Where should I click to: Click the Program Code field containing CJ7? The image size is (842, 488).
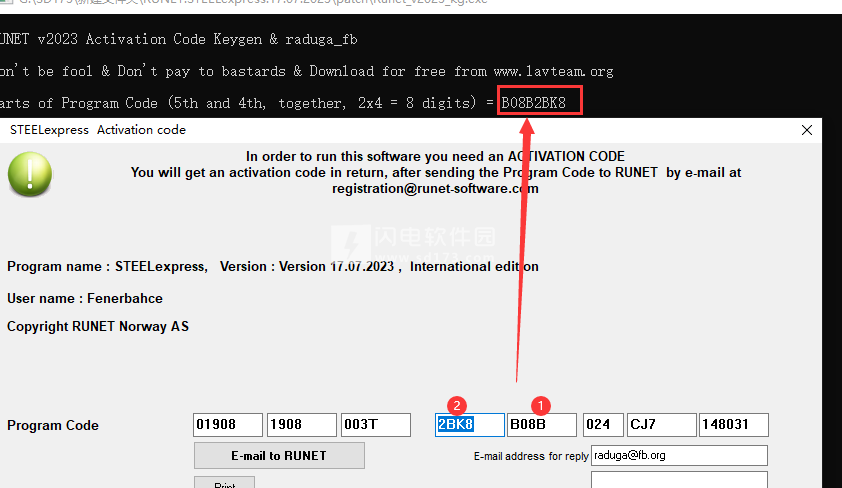coord(662,425)
